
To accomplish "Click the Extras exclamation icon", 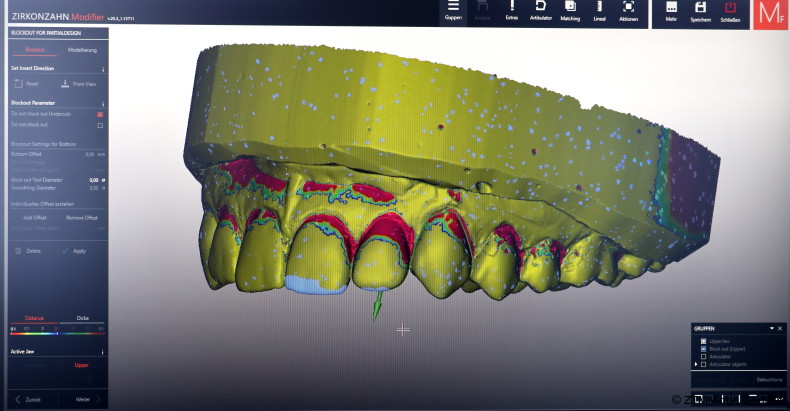I will point(512,10).
